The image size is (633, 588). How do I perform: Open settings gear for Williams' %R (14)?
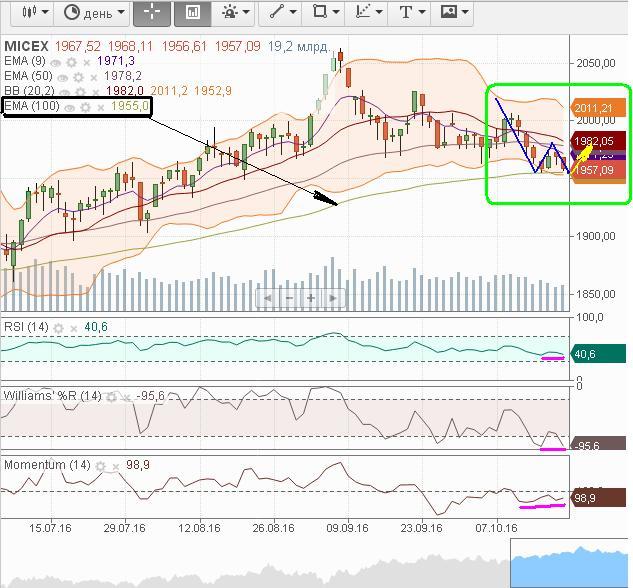click(111, 398)
